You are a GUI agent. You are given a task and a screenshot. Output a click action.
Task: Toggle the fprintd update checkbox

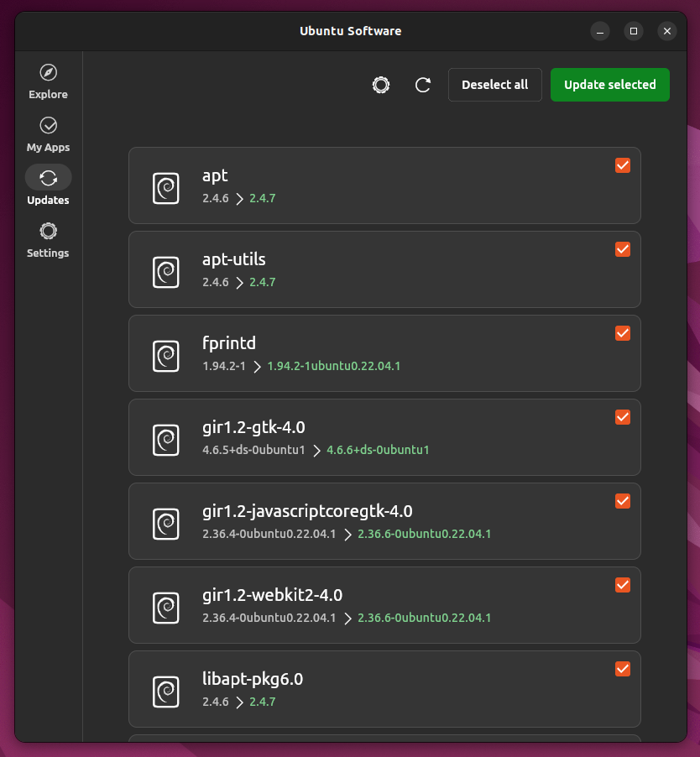tap(623, 334)
